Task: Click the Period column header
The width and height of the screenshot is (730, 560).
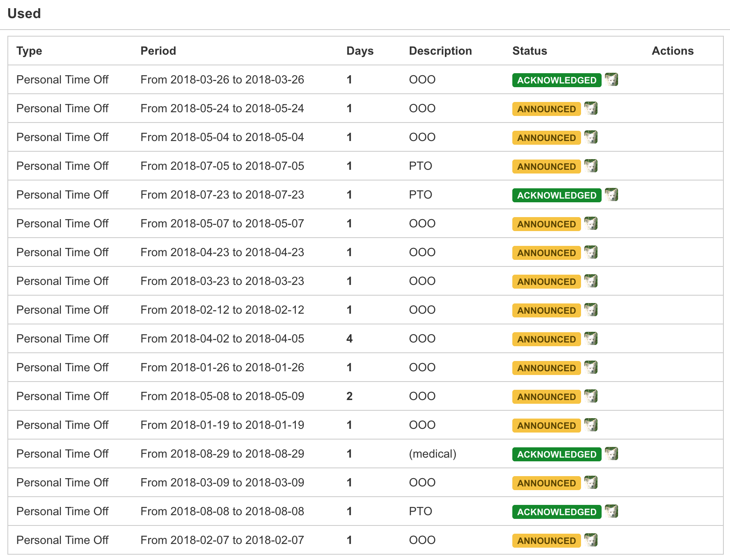Action: point(158,51)
